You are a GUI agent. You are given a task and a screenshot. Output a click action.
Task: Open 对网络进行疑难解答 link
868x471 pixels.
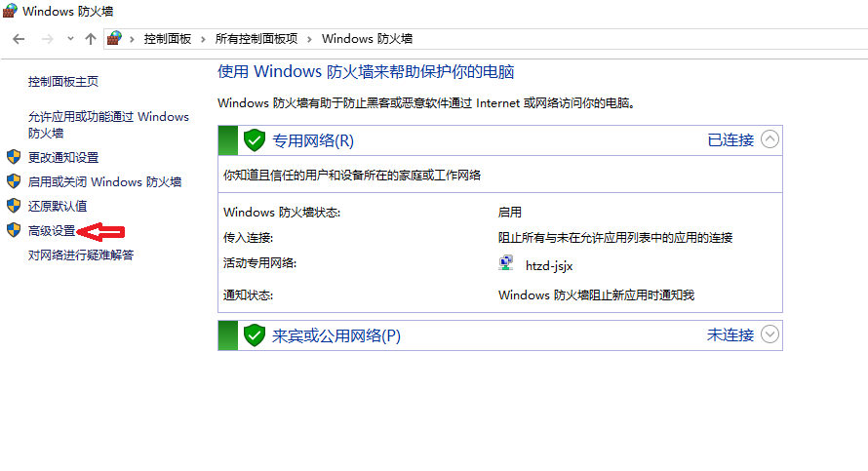click(x=81, y=255)
